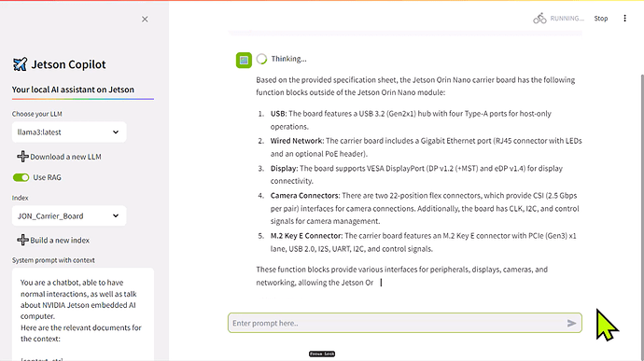Click the green assistant avatar icon

pos(244,60)
